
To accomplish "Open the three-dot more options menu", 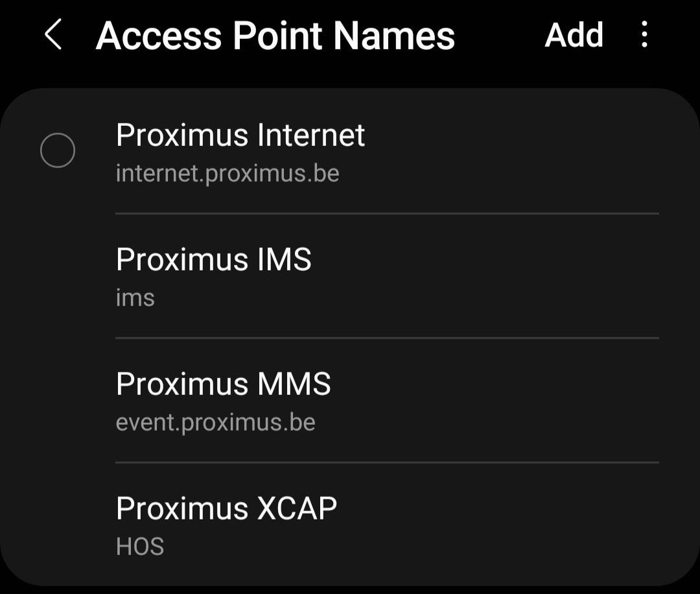I will point(644,34).
